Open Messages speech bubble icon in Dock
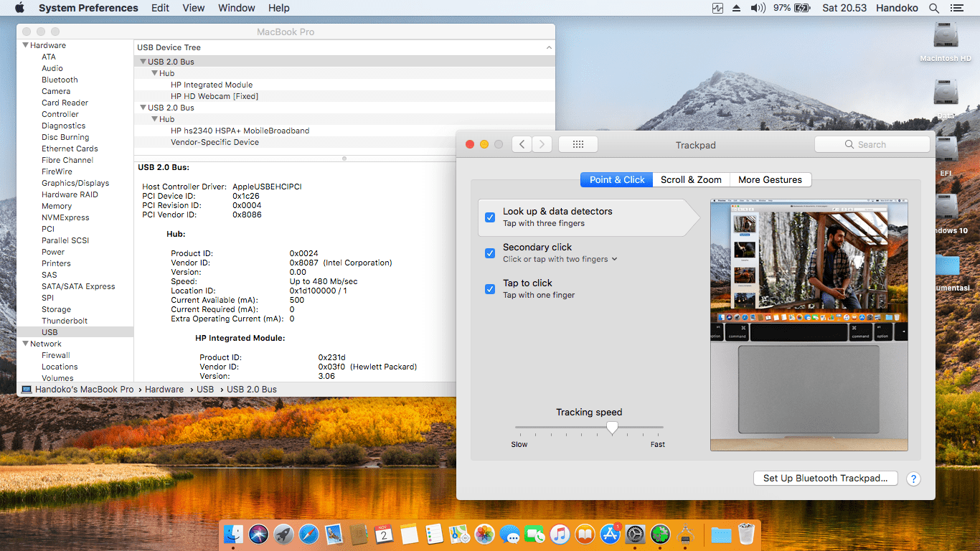The image size is (980, 551). 510,534
